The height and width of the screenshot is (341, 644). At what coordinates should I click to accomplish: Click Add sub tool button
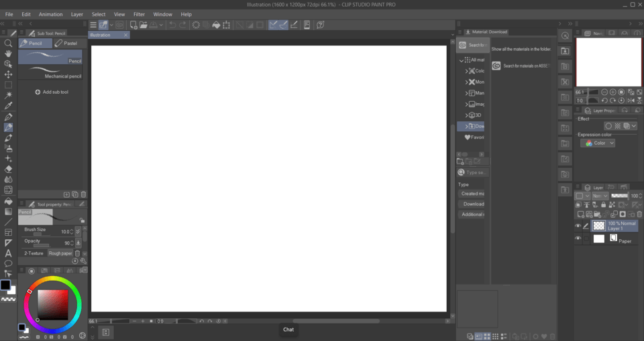52,92
